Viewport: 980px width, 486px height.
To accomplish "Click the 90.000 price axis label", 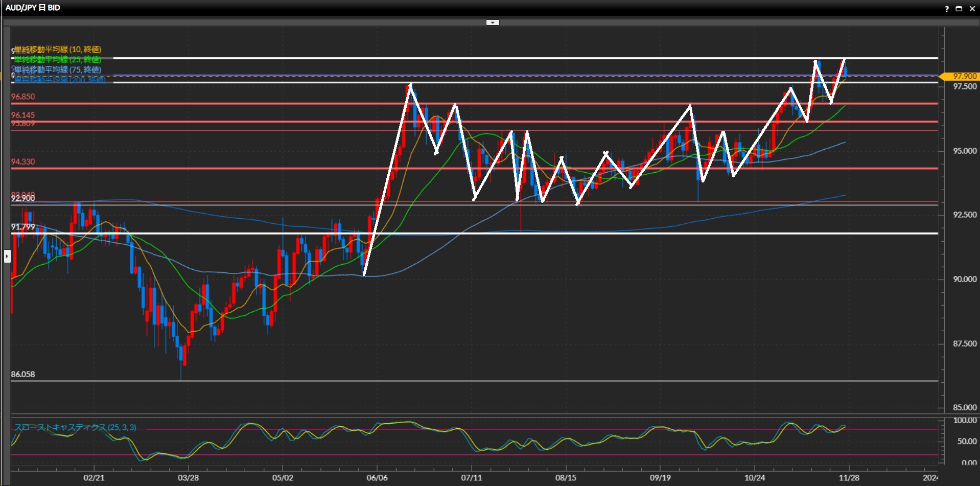I will coord(964,279).
